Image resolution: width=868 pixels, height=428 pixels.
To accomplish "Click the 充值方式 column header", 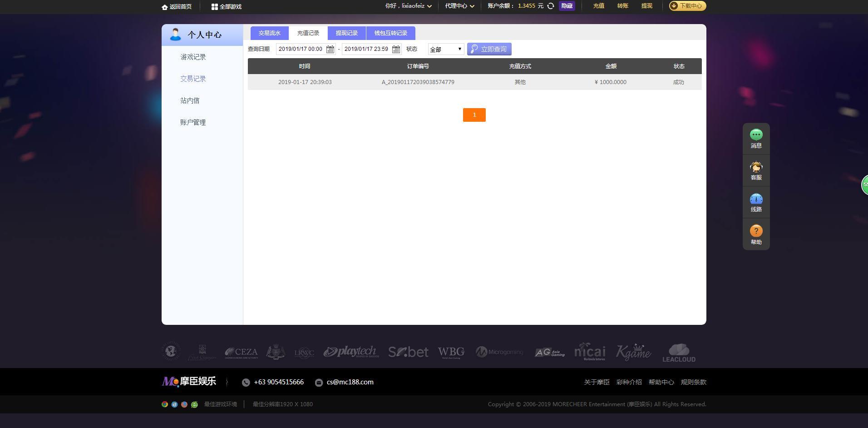I will (520, 66).
